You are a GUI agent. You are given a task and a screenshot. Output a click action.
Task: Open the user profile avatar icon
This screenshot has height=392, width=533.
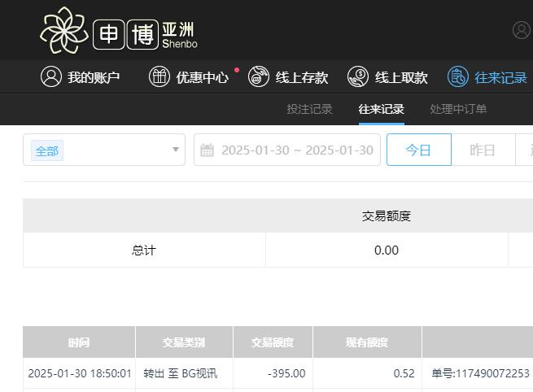[x=522, y=30]
